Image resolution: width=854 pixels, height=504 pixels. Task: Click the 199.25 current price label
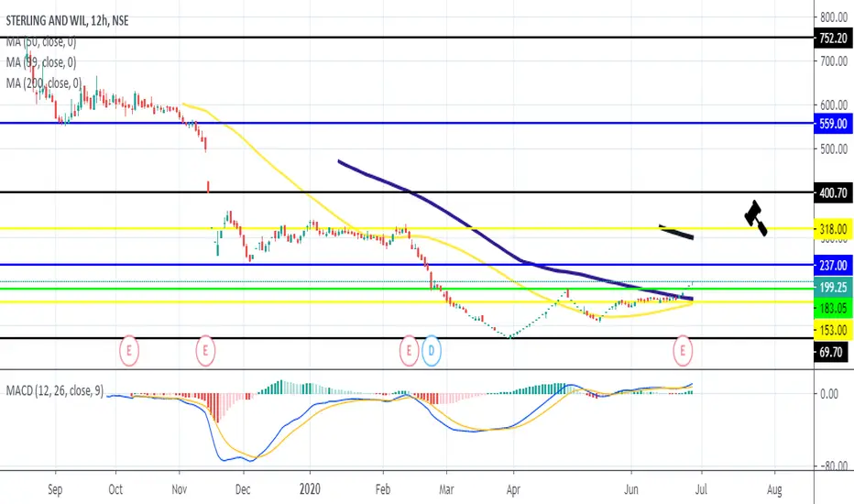click(833, 287)
